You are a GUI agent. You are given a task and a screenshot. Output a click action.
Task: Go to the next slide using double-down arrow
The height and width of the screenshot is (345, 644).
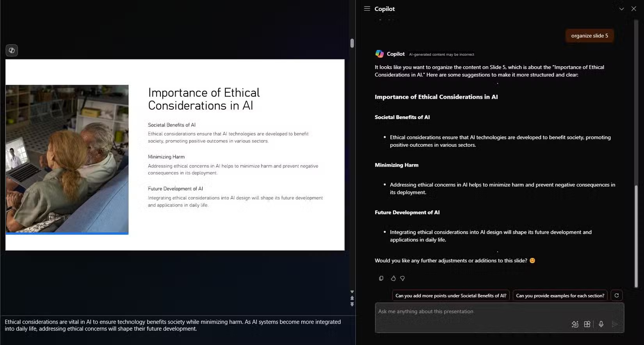click(352, 304)
